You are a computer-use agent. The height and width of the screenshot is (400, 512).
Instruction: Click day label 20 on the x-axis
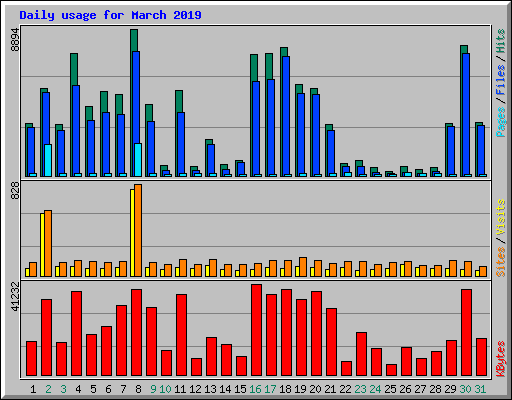click(315, 389)
